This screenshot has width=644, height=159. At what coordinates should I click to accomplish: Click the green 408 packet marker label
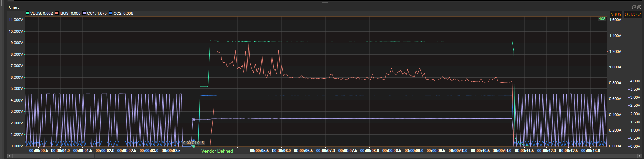point(602,19)
